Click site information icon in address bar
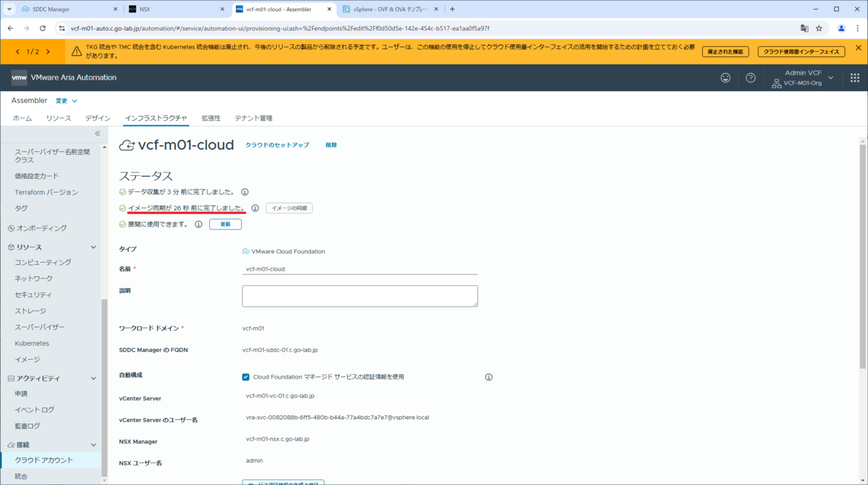This screenshot has width=868, height=485. tap(61, 28)
